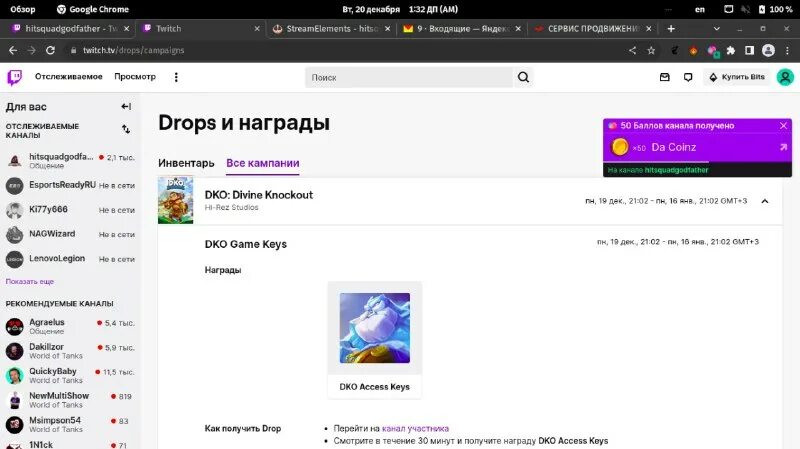The width and height of the screenshot is (800, 449).
Task: Open the Twitch inbox notifications icon
Action: click(x=664, y=77)
